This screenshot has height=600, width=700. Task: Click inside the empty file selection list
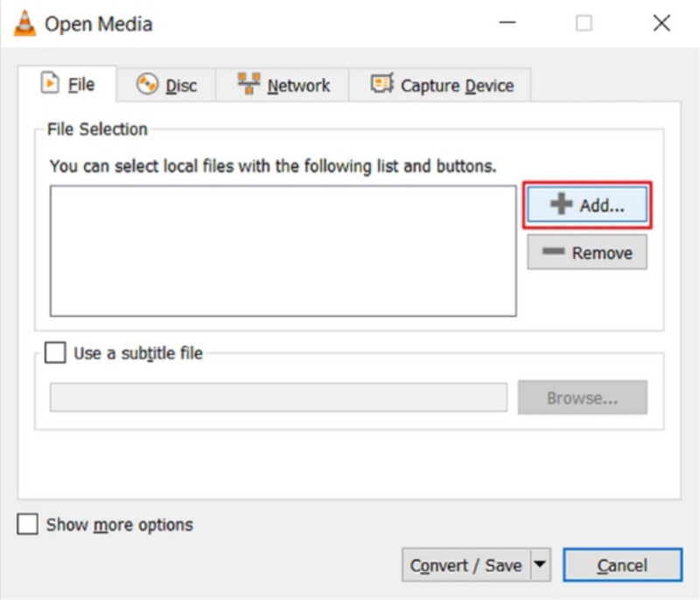(283, 250)
